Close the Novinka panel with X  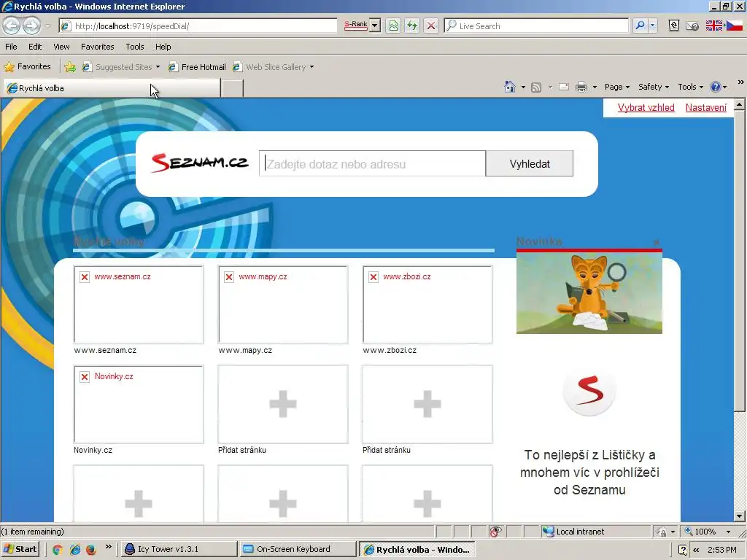click(x=657, y=242)
